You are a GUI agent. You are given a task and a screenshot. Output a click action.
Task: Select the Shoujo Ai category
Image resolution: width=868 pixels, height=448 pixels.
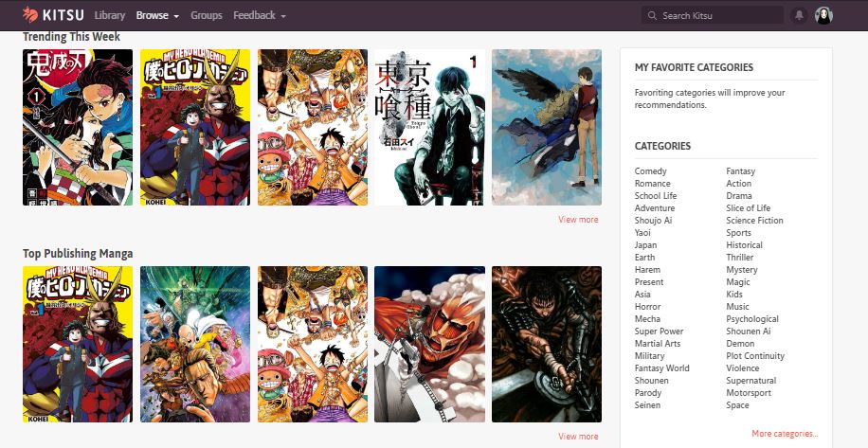coord(653,220)
